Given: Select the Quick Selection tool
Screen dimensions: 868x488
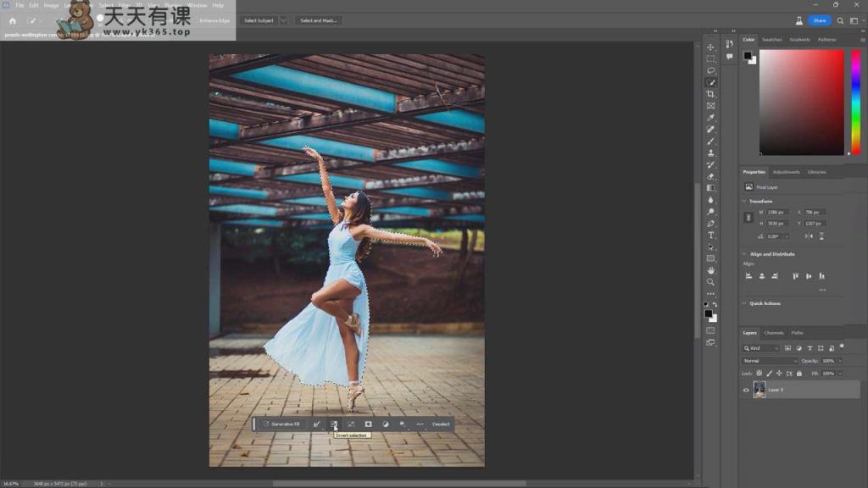Looking at the screenshot, I should point(711,82).
